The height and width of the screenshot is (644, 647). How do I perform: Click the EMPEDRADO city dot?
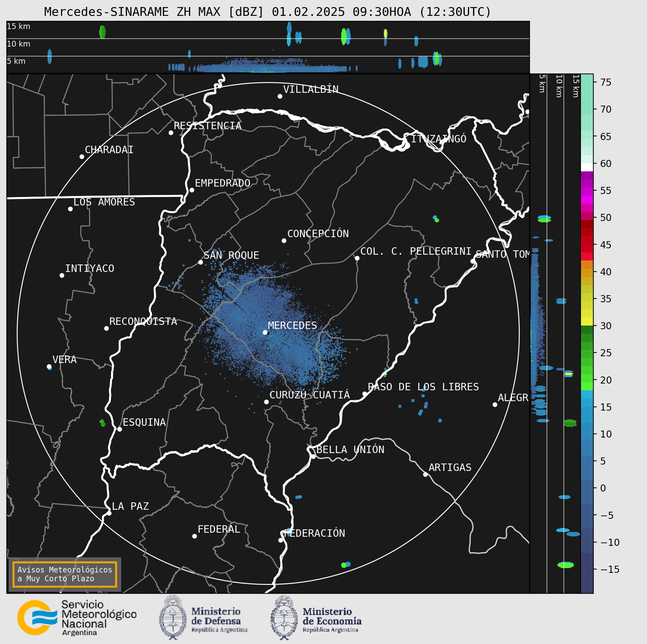point(192,190)
